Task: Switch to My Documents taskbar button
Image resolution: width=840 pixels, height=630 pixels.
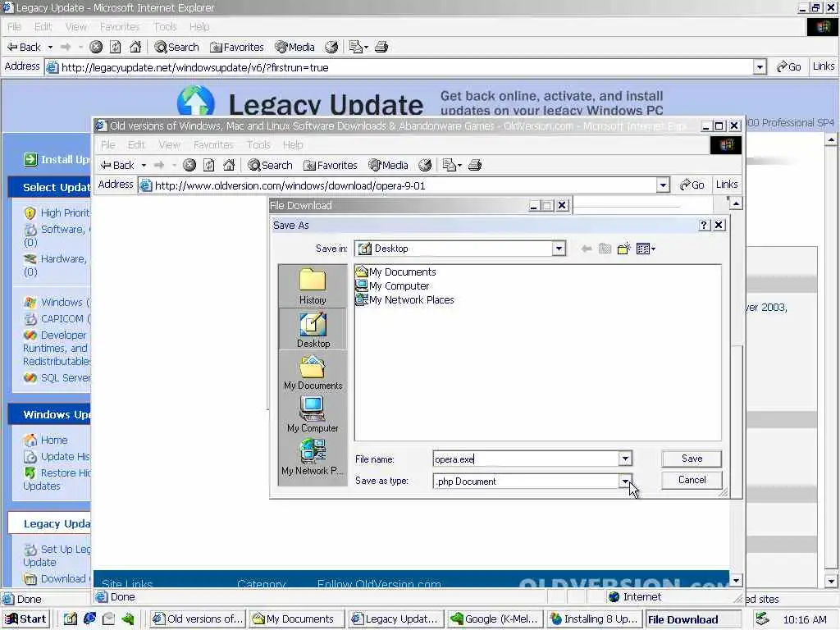Action: click(x=294, y=619)
